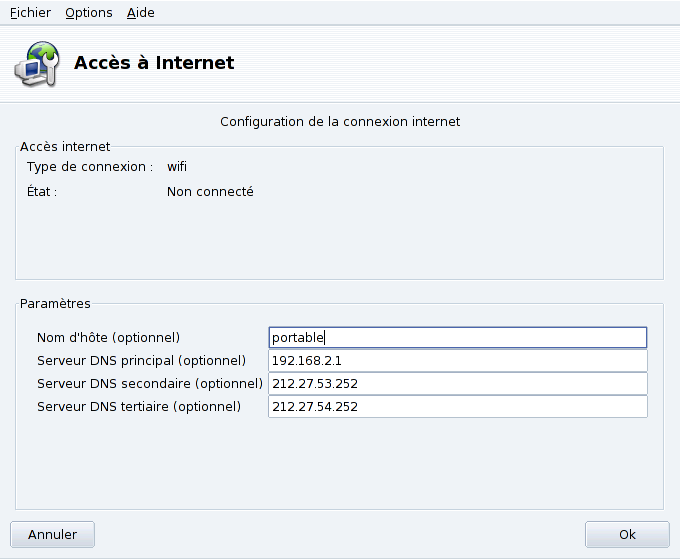Click the "Accès à Internet" header title

tap(154, 63)
